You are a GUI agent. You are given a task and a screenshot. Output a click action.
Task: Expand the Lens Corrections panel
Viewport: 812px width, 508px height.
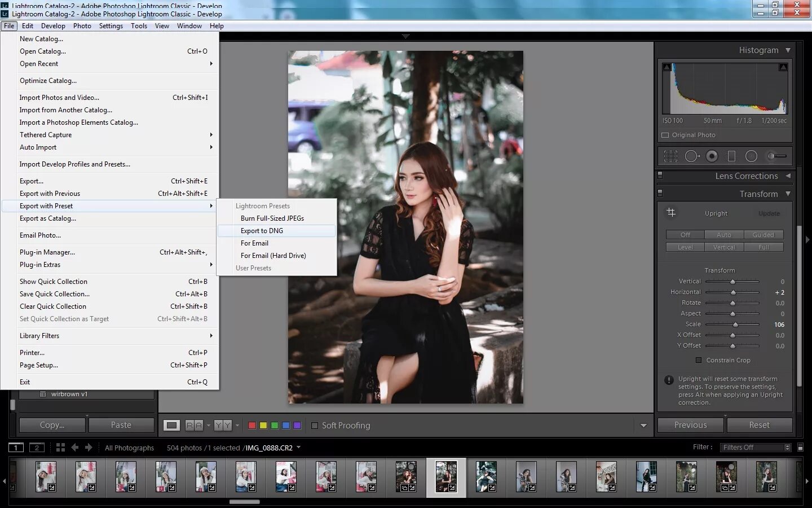(x=788, y=176)
